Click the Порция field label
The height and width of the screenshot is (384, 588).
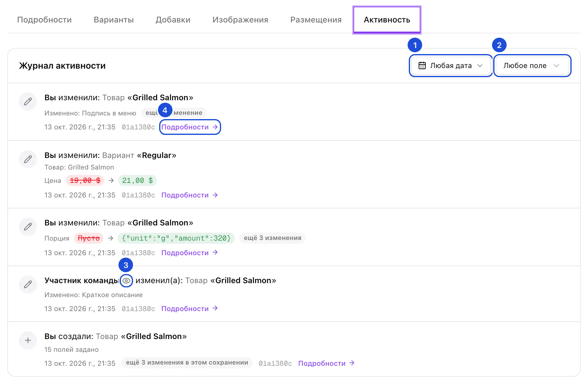57,238
